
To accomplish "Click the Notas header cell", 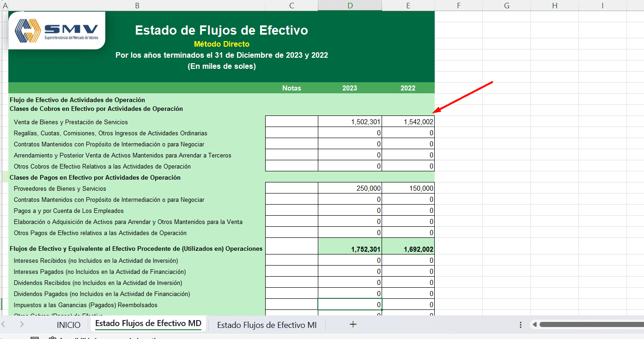I will click(x=291, y=88).
